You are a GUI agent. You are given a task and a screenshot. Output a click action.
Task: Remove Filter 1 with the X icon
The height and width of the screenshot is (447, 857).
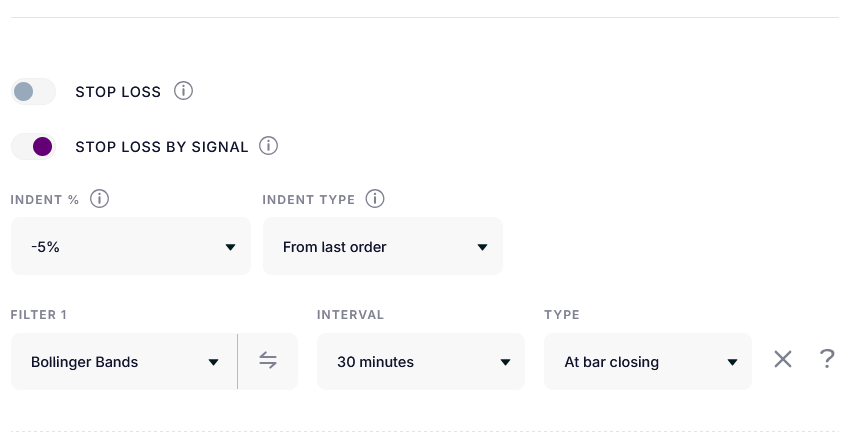(783, 360)
